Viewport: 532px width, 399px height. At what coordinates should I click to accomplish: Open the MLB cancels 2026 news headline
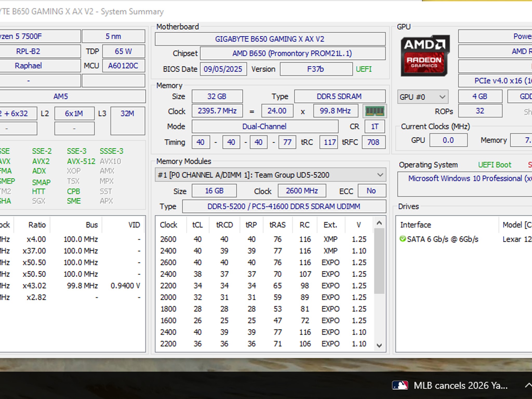pos(461,385)
